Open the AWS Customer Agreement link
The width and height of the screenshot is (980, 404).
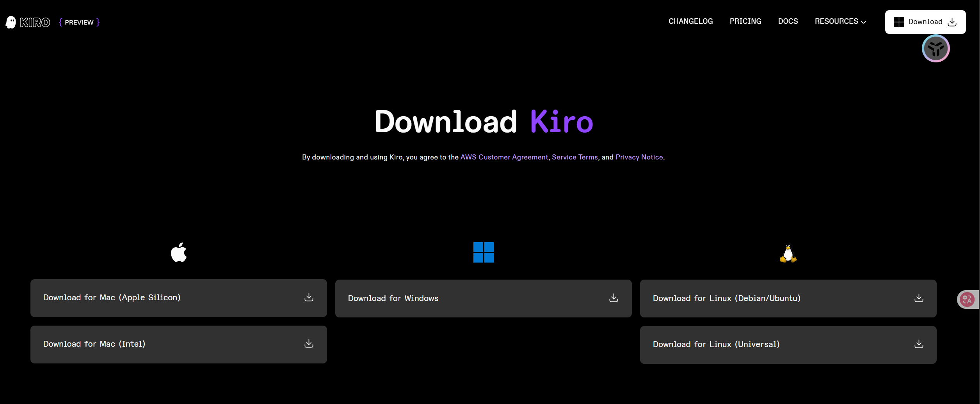(504, 157)
